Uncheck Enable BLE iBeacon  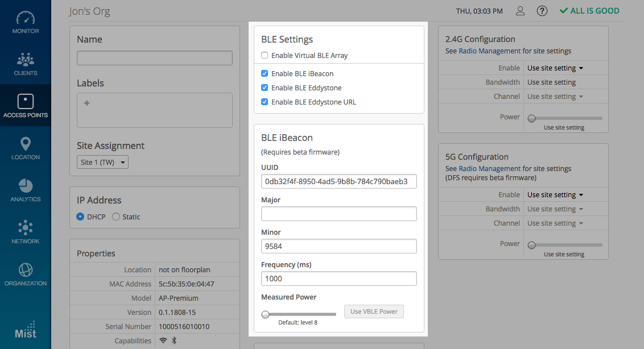265,73
